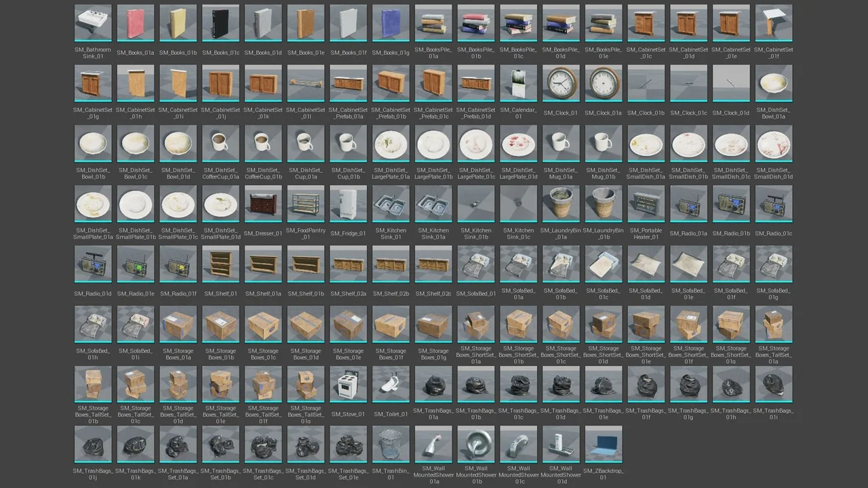Click the SM_Dresser_01 thumbnail
The width and height of the screenshot is (868, 488).
(263, 204)
